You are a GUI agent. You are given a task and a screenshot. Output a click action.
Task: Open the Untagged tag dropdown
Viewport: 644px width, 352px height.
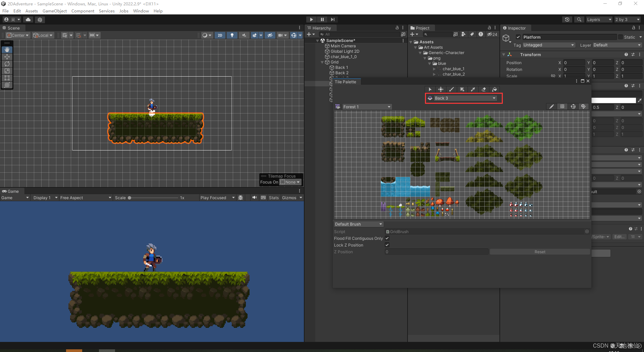[549, 45]
